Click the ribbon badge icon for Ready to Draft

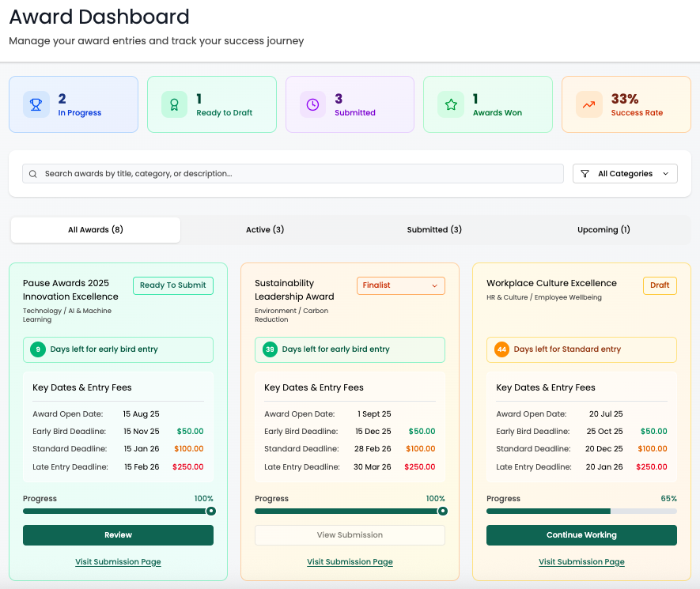pos(174,104)
